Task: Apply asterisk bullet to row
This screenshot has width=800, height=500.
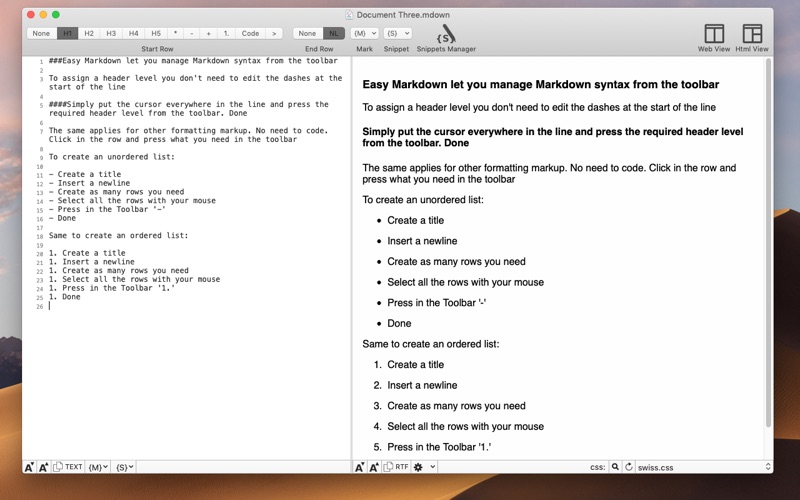Action: [176, 33]
